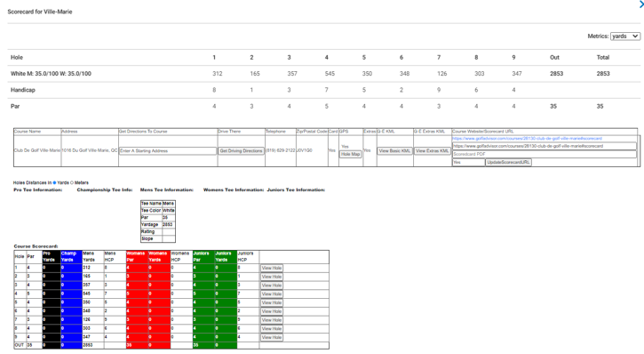Click 'White M: 35.0/100 W: 35.0/100' row label

51,74
